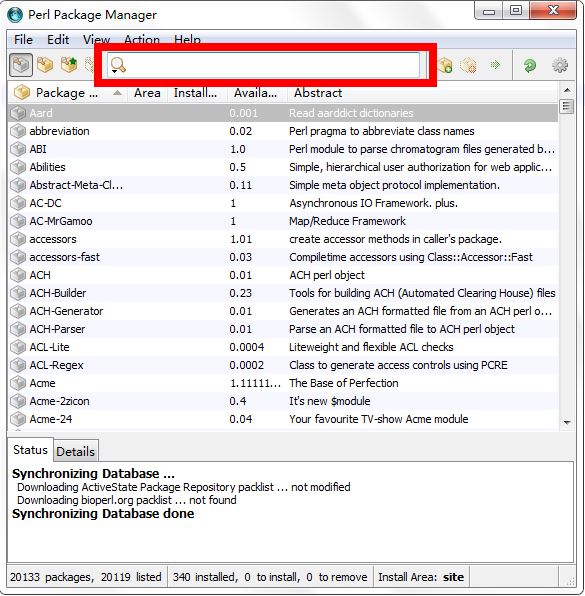Select the View all packages toolbar icon
The height and width of the screenshot is (596, 585).
click(x=21, y=65)
